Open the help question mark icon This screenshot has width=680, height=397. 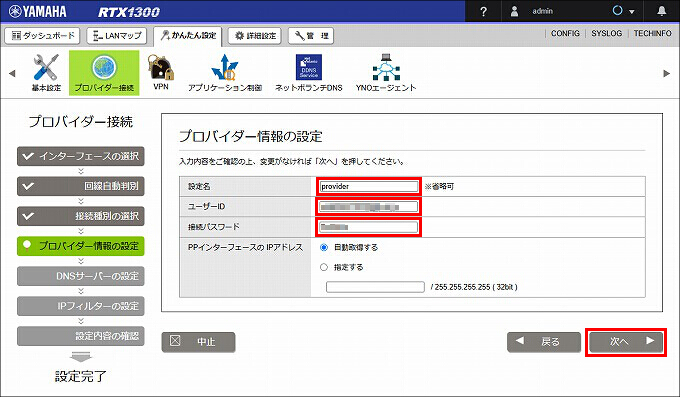coord(484,12)
